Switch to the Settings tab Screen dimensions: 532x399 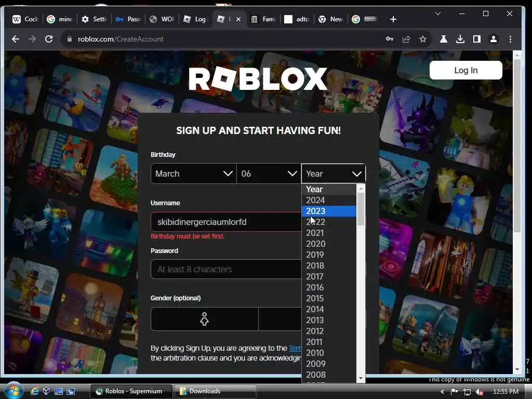pyautogui.click(x=94, y=19)
